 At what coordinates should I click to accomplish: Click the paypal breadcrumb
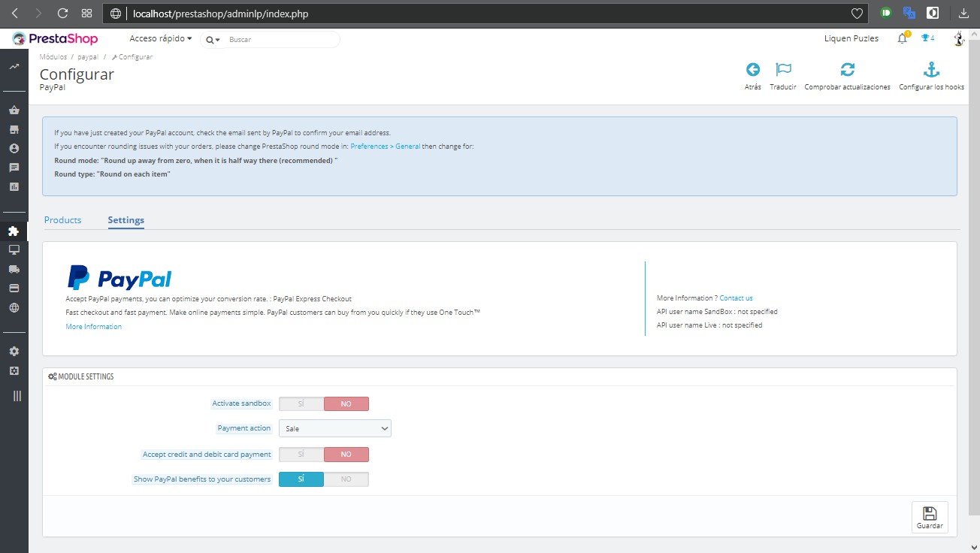[88, 57]
